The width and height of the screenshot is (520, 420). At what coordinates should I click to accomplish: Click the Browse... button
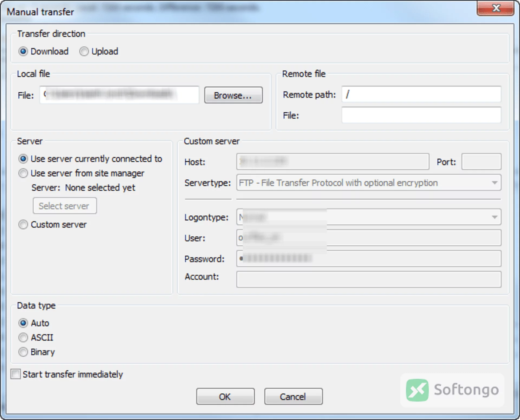233,95
